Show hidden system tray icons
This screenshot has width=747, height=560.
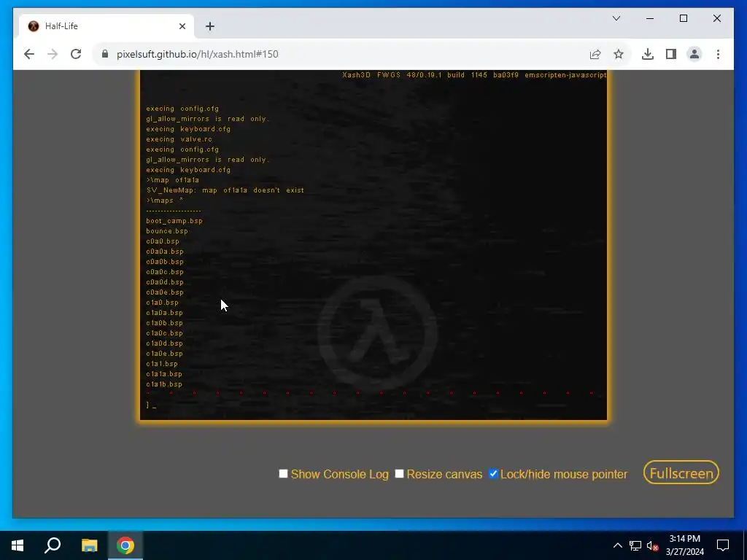(x=617, y=545)
